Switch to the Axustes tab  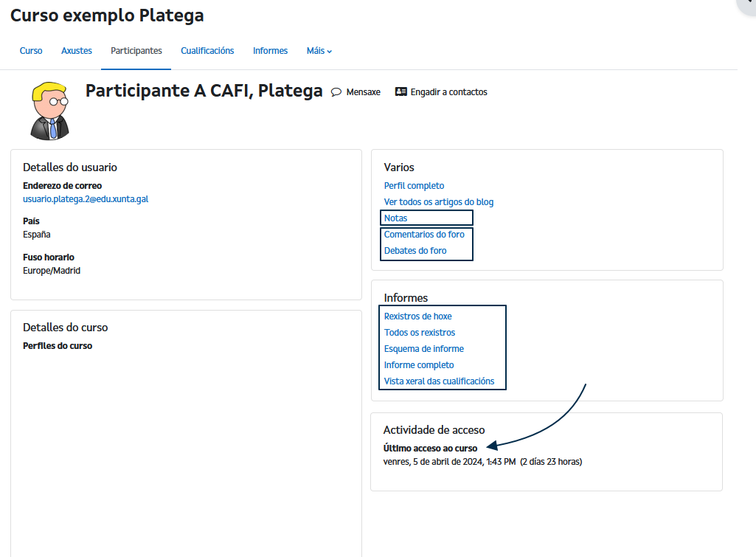[77, 51]
